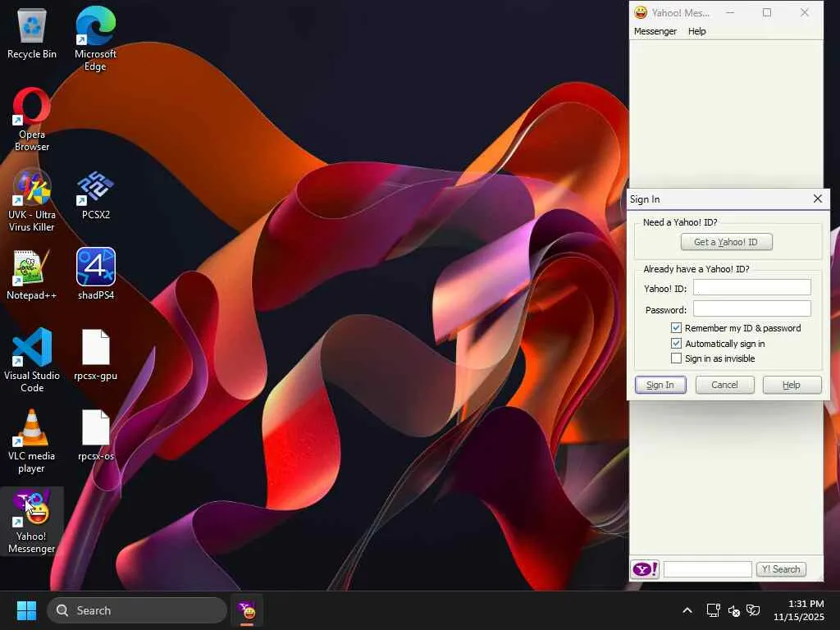Click Cancel in the Sign In dialog
The width and height of the screenshot is (840, 630).
724,385
